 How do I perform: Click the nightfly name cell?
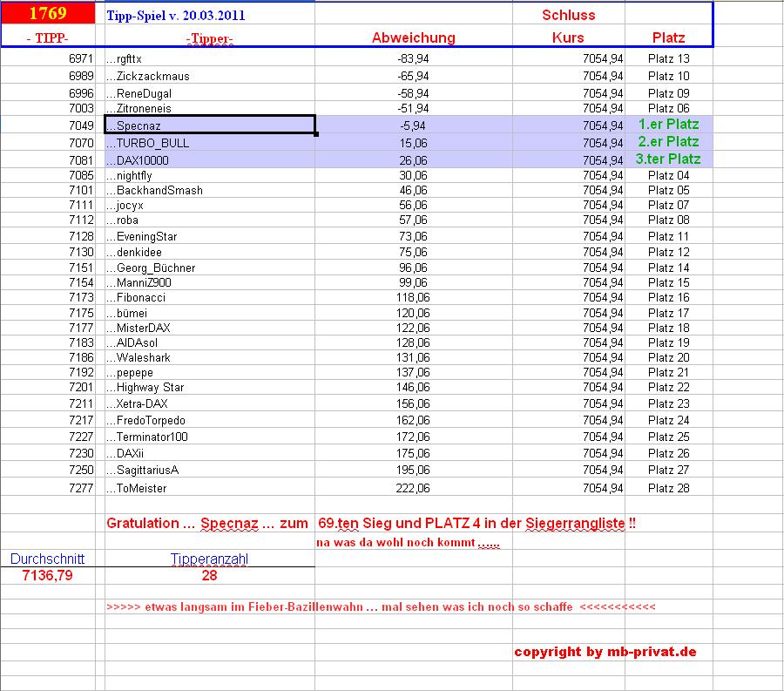[x=209, y=175]
